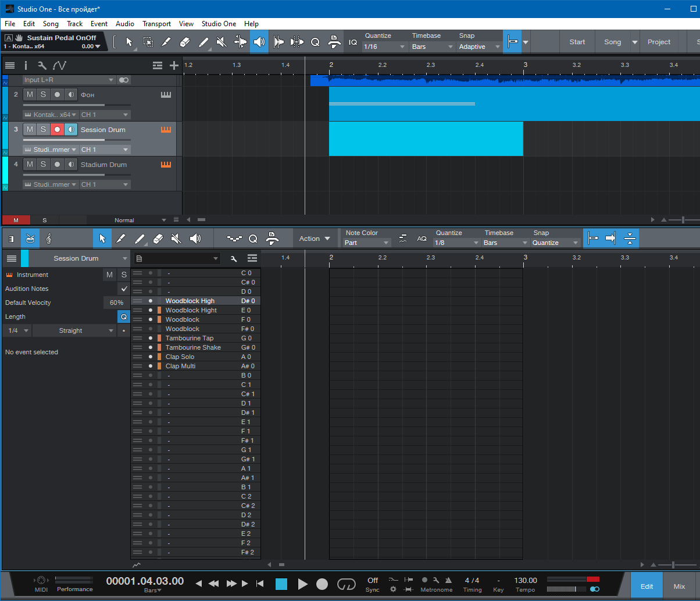The image size is (700, 601).
Task: Adjust the Session Drum track volume slider
Action: (77, 140)
